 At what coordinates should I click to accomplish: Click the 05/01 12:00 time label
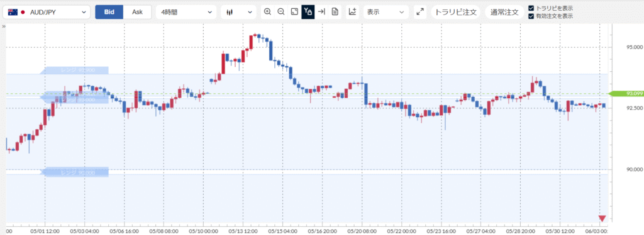45,231
